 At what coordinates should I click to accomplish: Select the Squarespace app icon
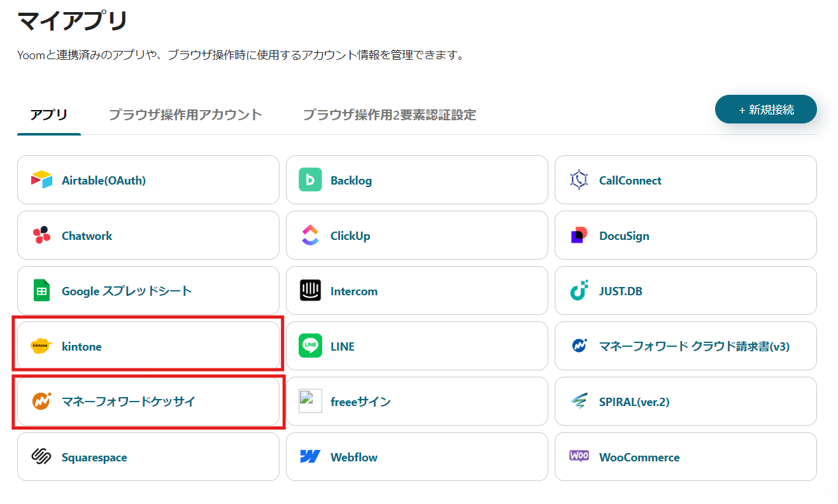40,456
